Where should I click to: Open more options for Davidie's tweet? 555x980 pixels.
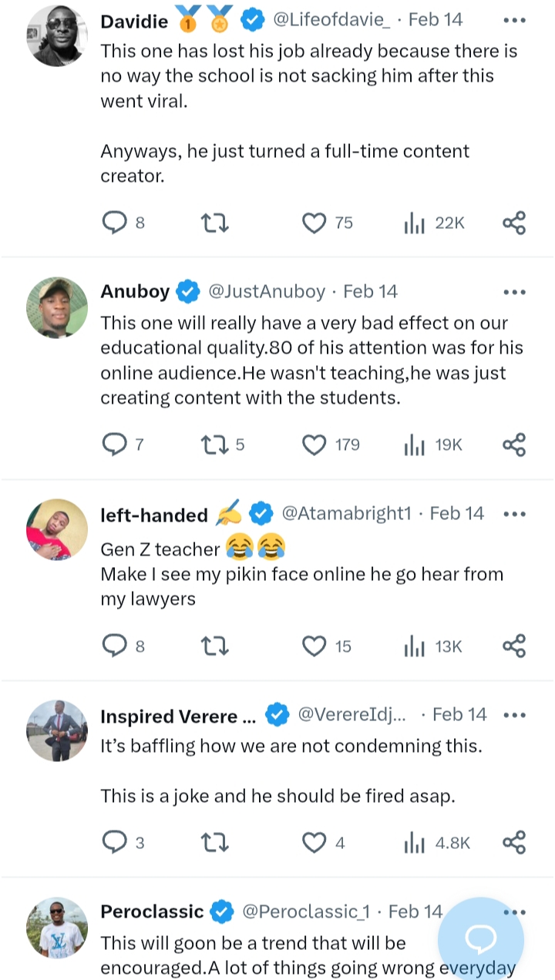[x=514, y=21]
